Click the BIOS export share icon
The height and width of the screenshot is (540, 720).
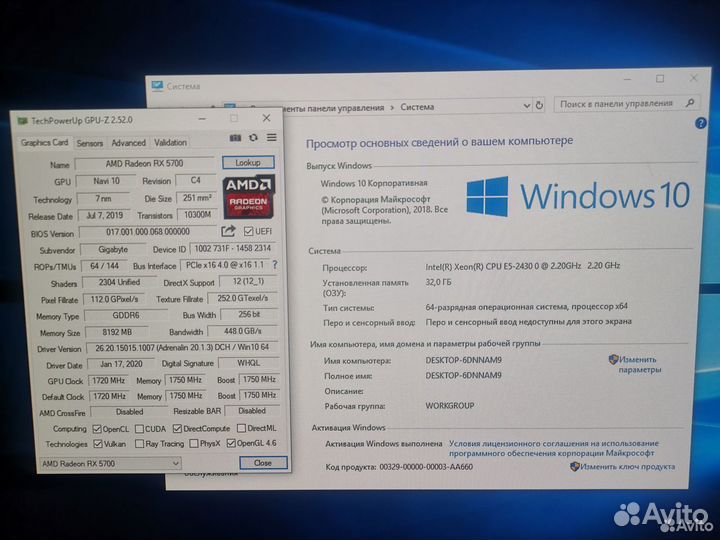click(228, 231)
